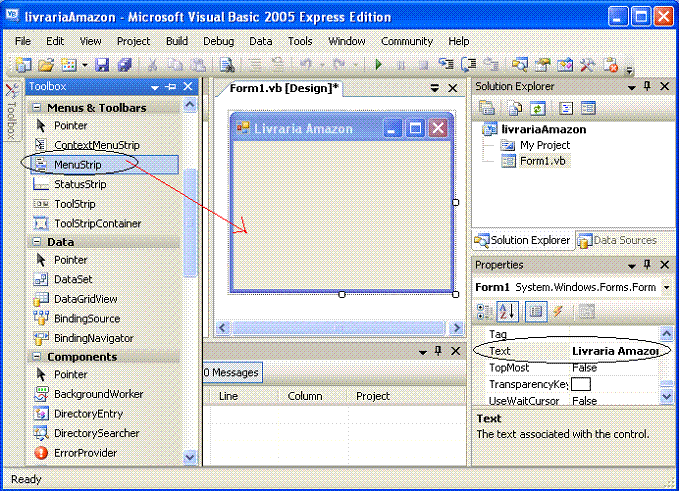Click the Open File toolbar icon
This screenshot has height=491, width=679.
pyautogui.click(x=45, y=65)
